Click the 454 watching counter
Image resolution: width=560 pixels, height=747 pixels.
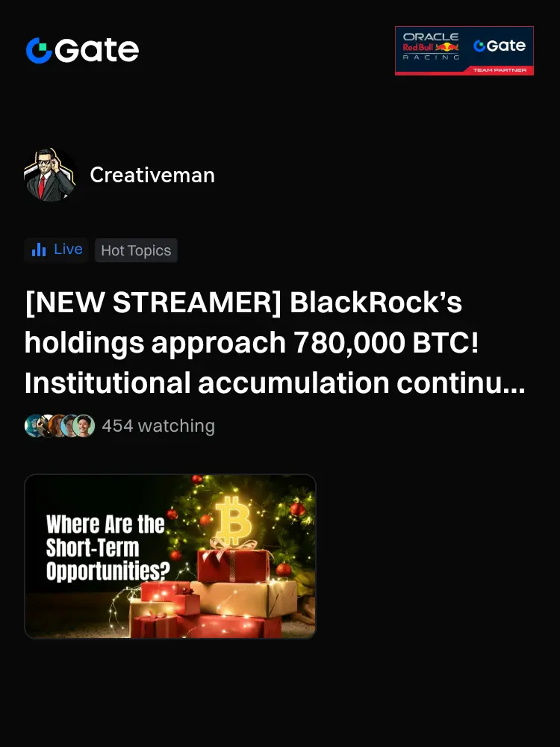coord(158,426)
